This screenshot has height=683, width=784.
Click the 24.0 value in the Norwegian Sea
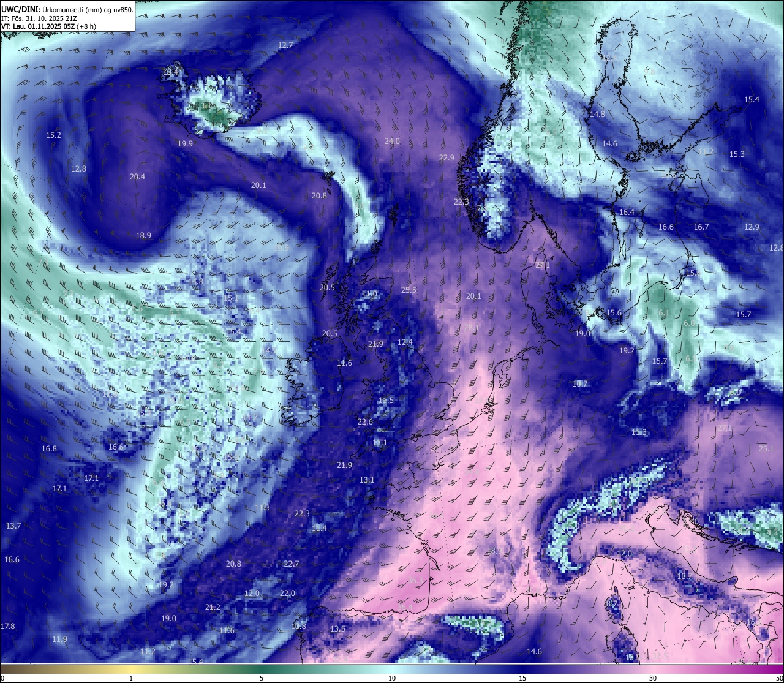(x=392, y=141)
